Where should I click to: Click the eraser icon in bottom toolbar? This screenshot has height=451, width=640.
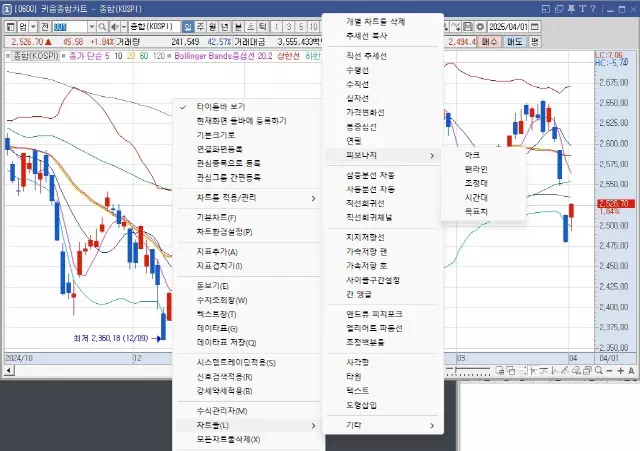click(576, 371)
